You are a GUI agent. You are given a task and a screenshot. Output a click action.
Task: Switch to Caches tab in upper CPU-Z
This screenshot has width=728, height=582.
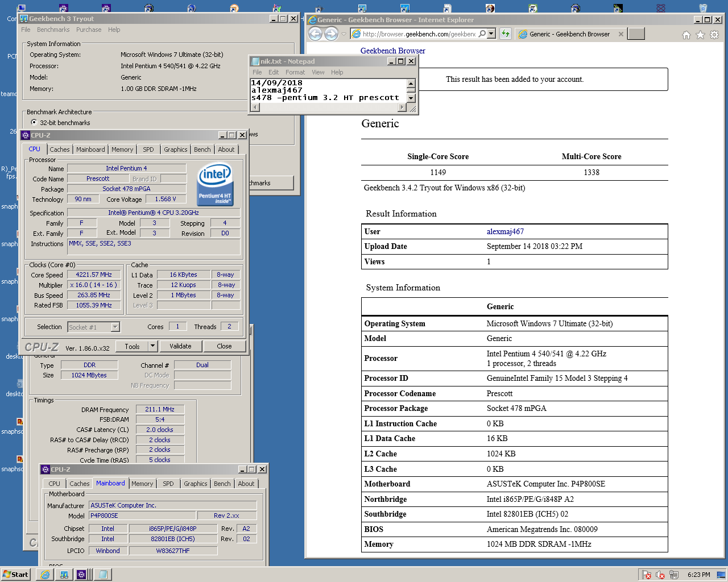(60, 149)
